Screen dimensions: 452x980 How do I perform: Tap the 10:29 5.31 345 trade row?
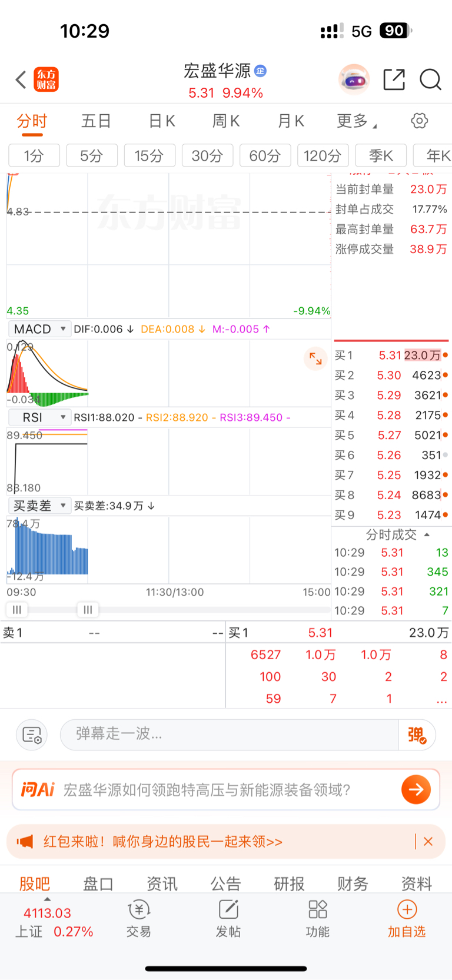coord(391,572)
